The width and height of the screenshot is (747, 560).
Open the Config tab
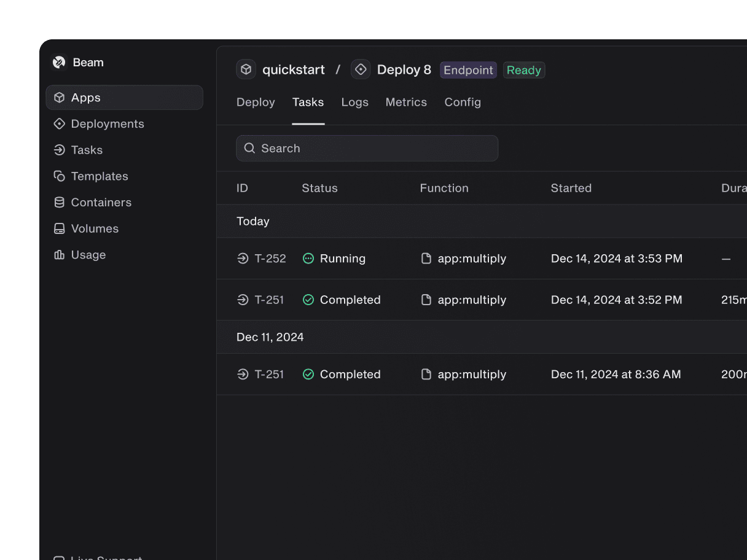pos(463,103)
